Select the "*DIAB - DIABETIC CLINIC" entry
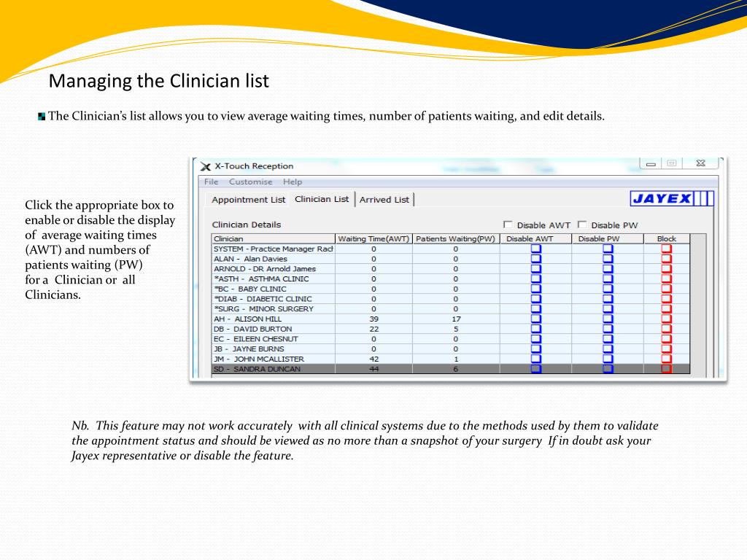 pos(263,298)
